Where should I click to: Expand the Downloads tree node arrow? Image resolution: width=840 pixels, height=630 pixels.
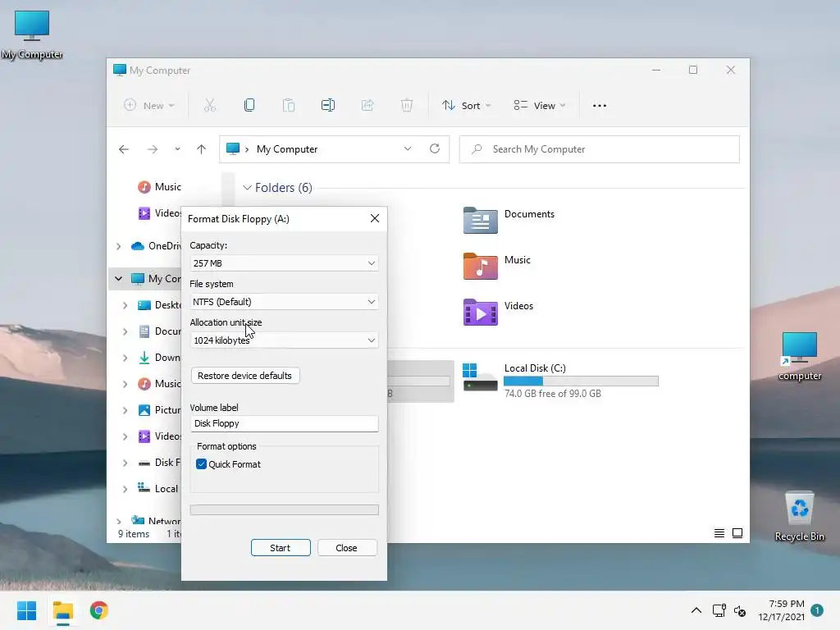125,358
